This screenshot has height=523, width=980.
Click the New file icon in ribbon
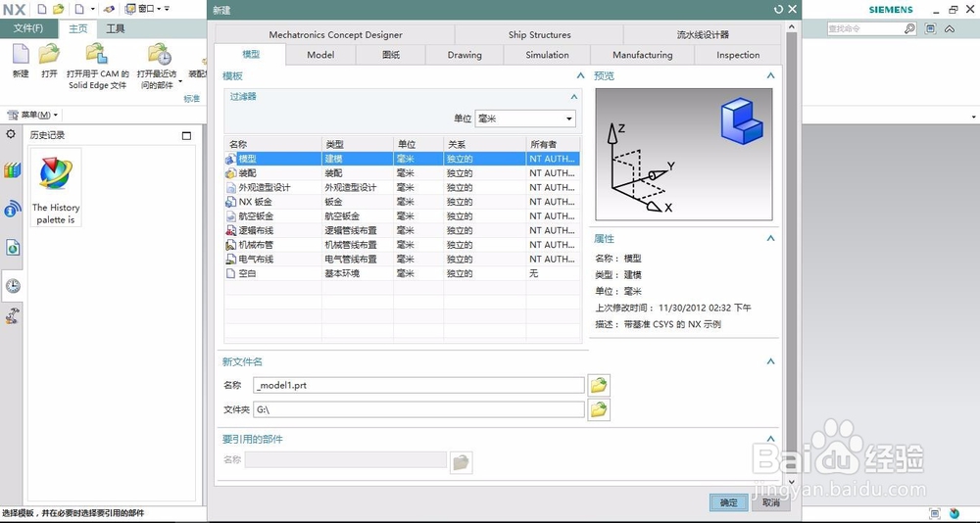click(x=21, y=55)
